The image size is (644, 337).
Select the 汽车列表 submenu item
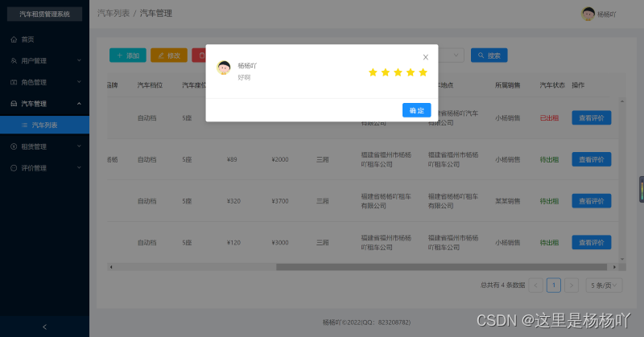click(44, 125)
